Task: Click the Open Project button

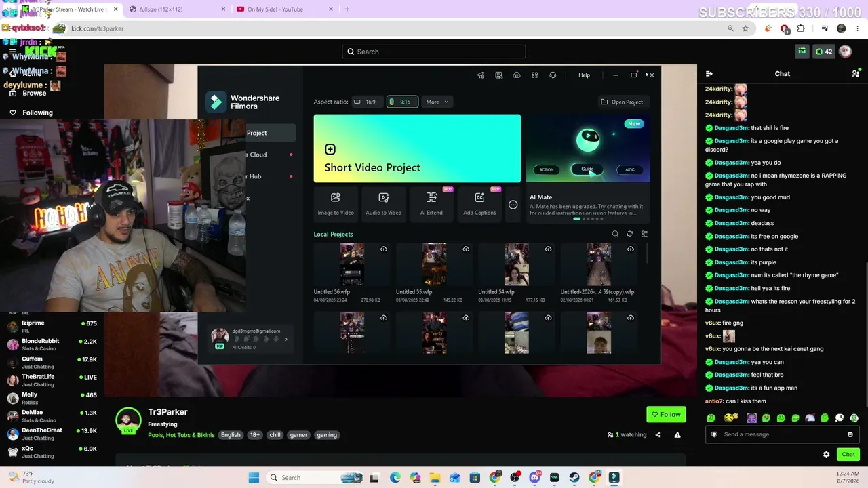Action: click(622, 102)
